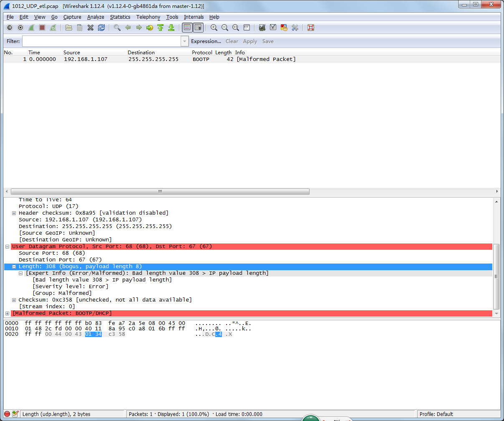
Task: Jump to the first packet
Action: point(161,28)
